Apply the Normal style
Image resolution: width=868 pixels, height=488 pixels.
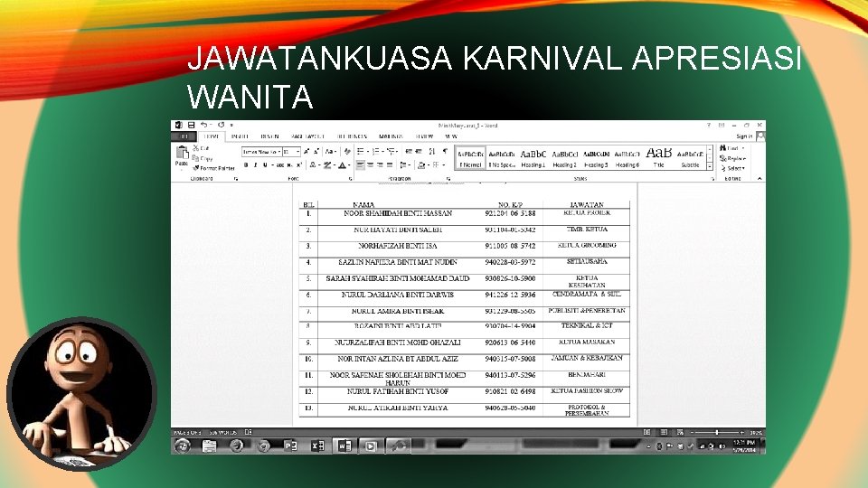470,157
